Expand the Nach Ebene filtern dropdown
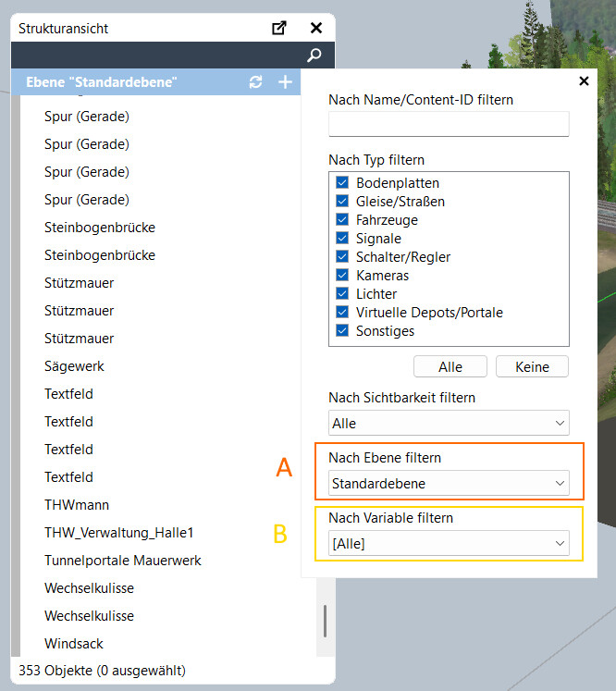Image resolution: width=616 pixels, height=691 pixels. 449,483
